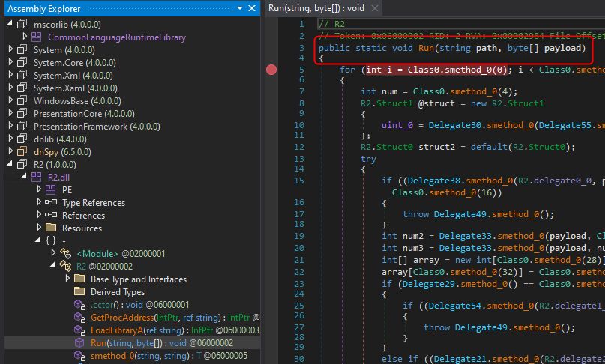Screen dimensions: 605x364
Task: Expand the System (4.0.0.0) assembly
Action: pos(10,49)
